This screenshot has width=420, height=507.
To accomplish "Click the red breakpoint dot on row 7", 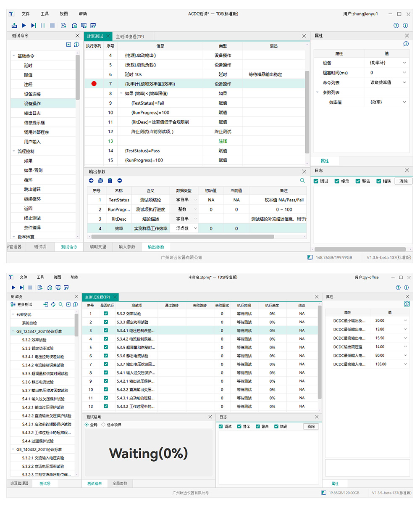I will 94,84.
